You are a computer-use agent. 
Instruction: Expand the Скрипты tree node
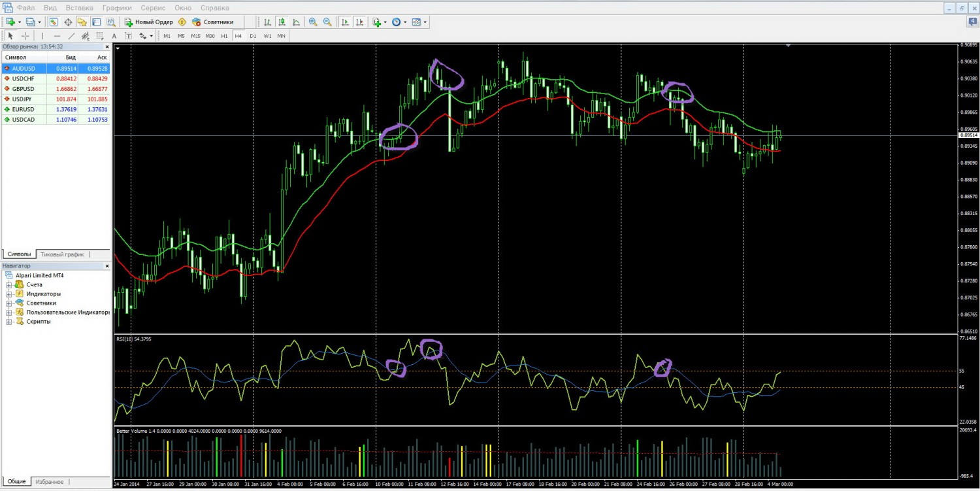click(9, 322)
